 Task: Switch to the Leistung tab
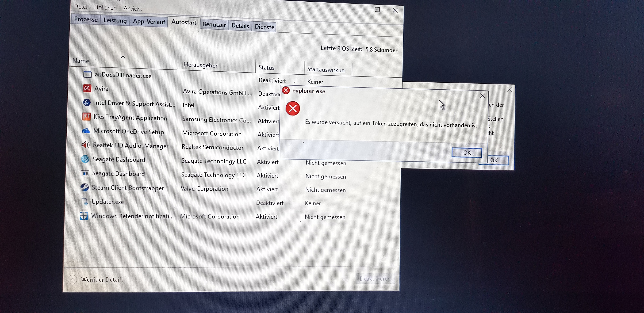115,20
